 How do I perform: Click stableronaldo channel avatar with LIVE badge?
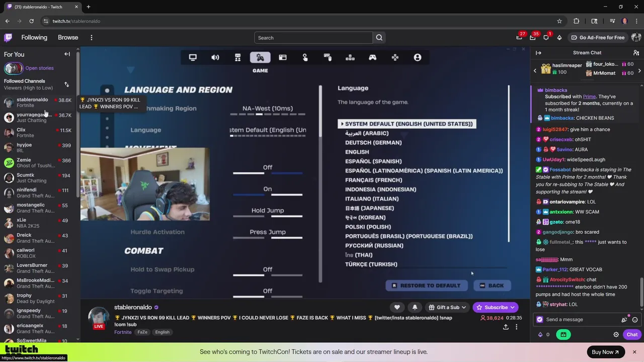point(99,318)
